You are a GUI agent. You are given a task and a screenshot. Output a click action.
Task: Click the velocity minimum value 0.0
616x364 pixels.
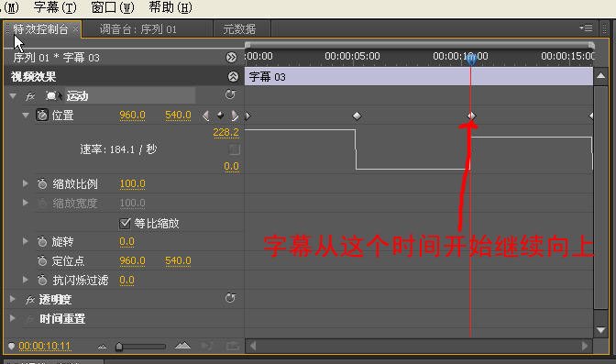tap(231, 167)
